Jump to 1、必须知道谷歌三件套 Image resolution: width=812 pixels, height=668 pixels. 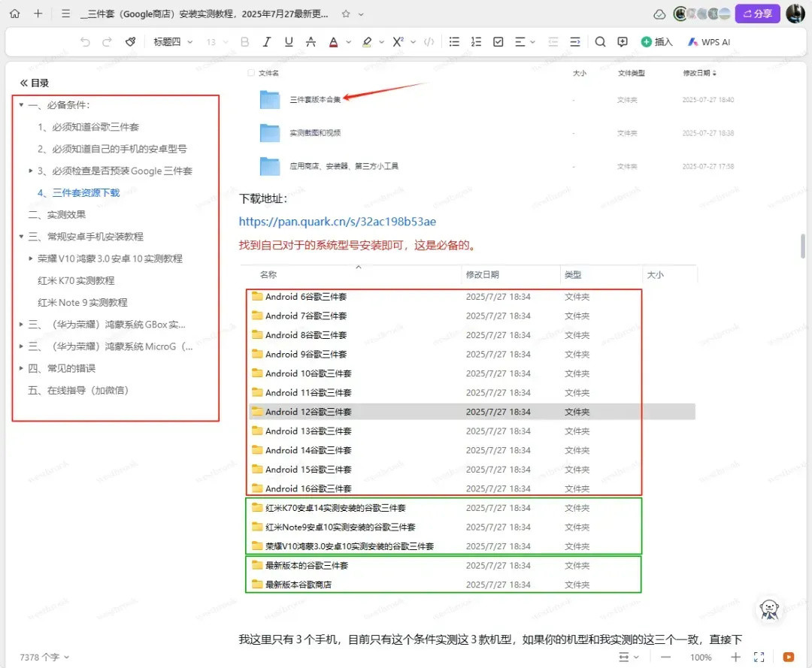[89, 127]
